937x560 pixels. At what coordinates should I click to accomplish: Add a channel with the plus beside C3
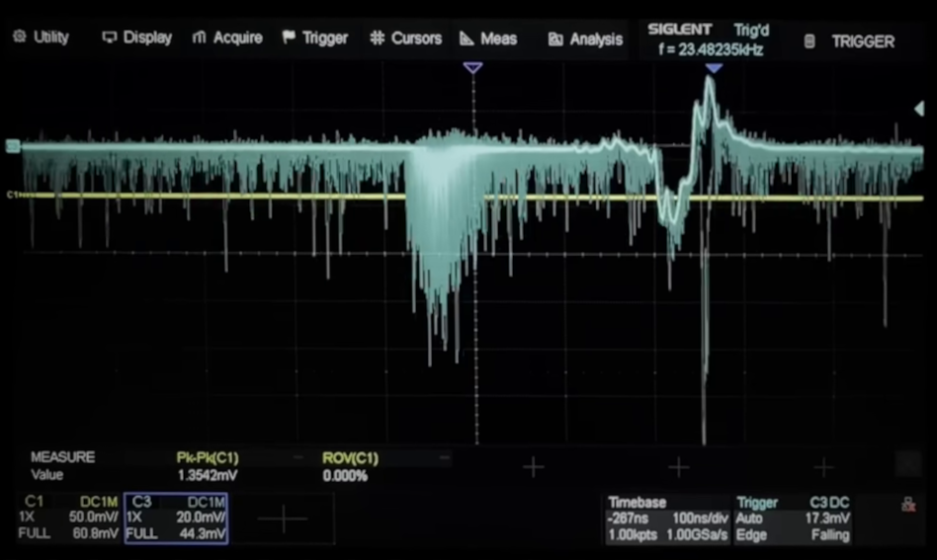(284, 519)
